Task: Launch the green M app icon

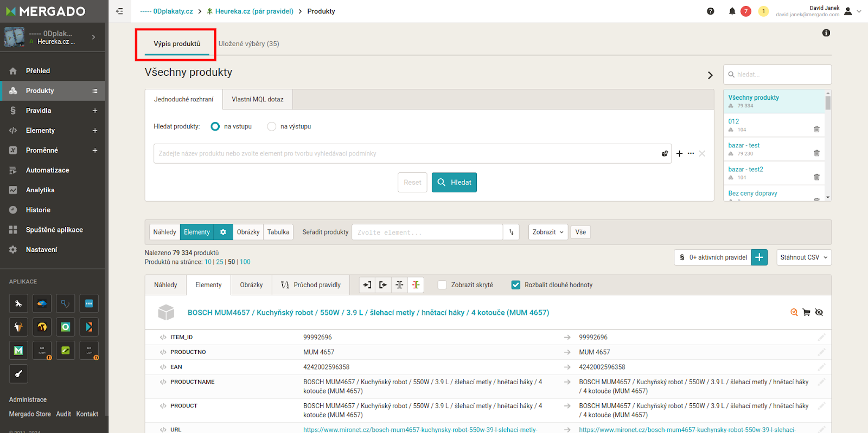Action: pyautogui.click(x=18, y=351)
